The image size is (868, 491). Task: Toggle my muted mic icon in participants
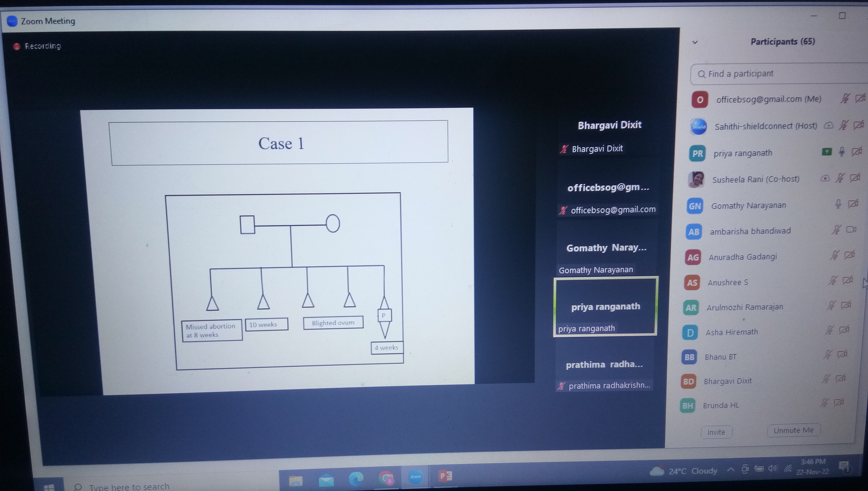(845, 99)
